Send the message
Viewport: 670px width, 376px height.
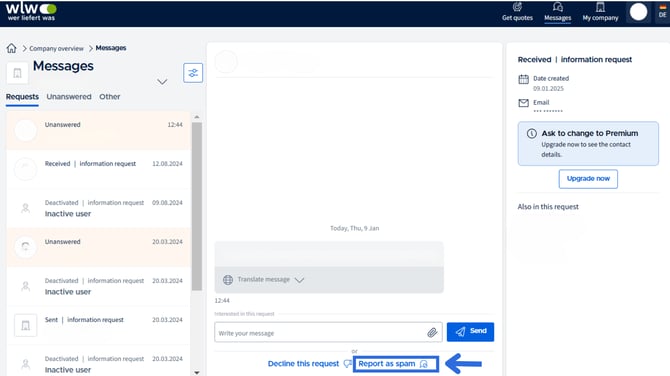click(470, 332)
